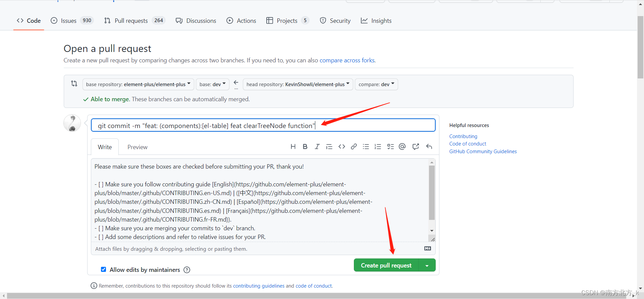Insert a bulleted list
The image size is (644, 299).
[366, 146]
